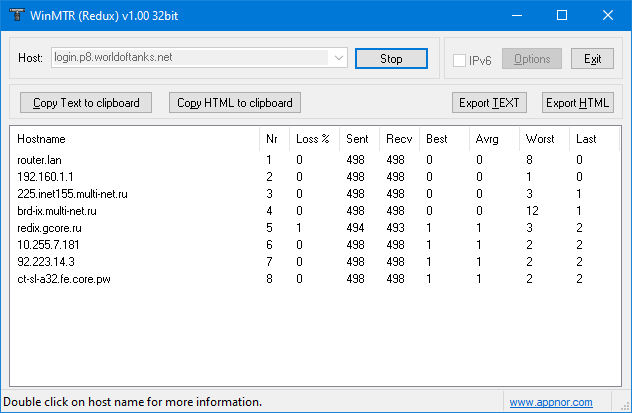
Task: Click the Avrg column header
Action: click(494, 139)
